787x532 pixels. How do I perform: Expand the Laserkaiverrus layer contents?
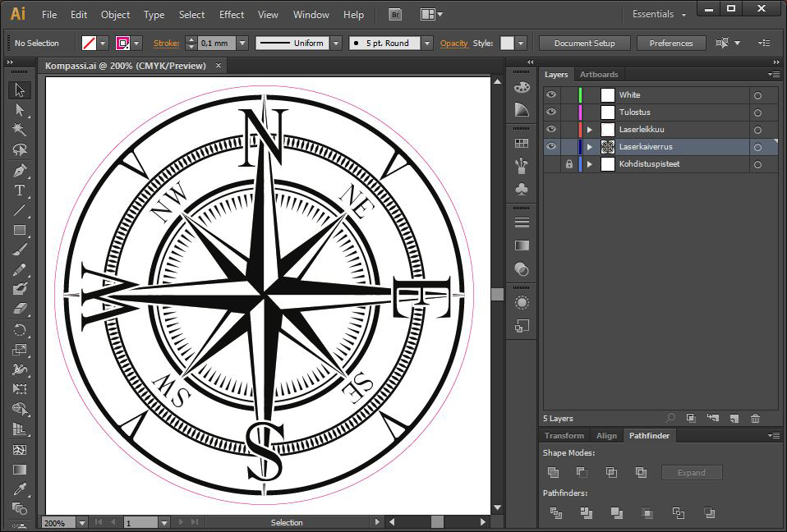(x=589, y=147)
